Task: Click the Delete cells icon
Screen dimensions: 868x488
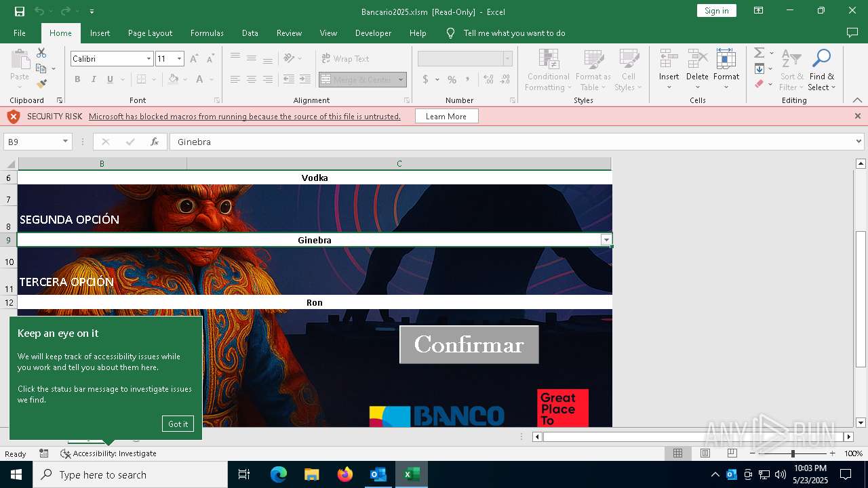Action: [x=697, y=59]
